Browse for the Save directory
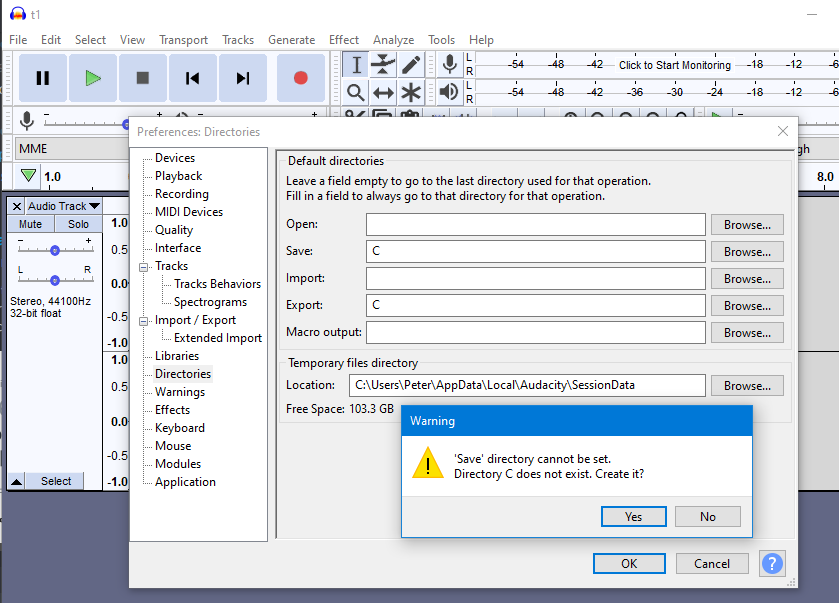This screenshot has height=603, width=839. 747,251
